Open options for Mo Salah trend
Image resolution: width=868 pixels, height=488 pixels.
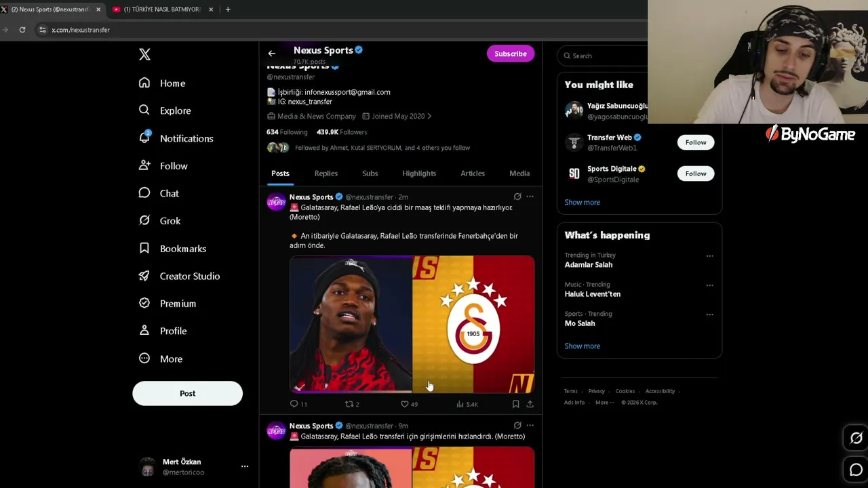coord(709,314)
